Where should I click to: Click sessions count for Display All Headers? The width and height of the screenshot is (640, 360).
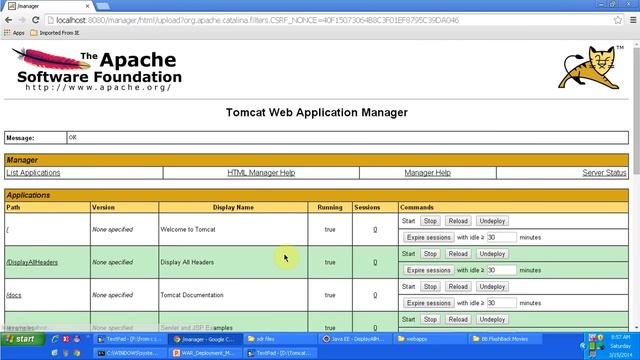tap(375, 262)
